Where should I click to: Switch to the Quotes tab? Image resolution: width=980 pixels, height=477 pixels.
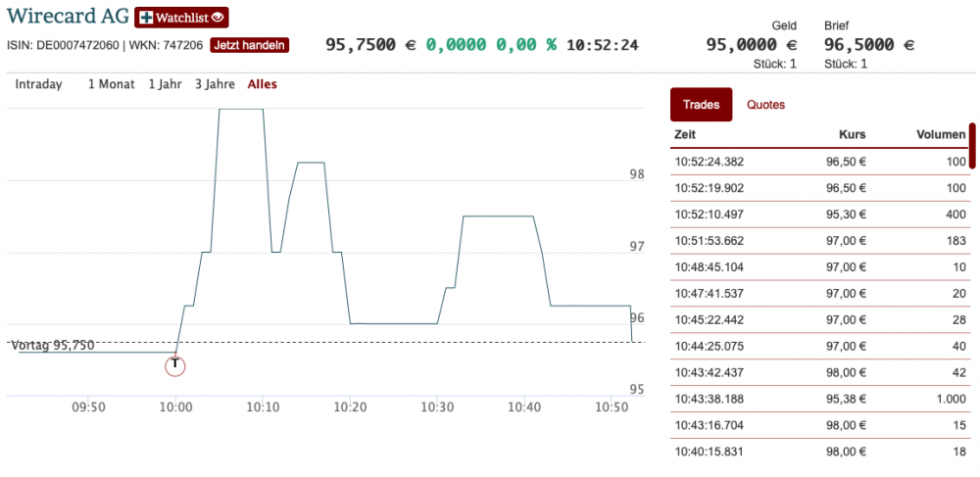tap(765, 105)
